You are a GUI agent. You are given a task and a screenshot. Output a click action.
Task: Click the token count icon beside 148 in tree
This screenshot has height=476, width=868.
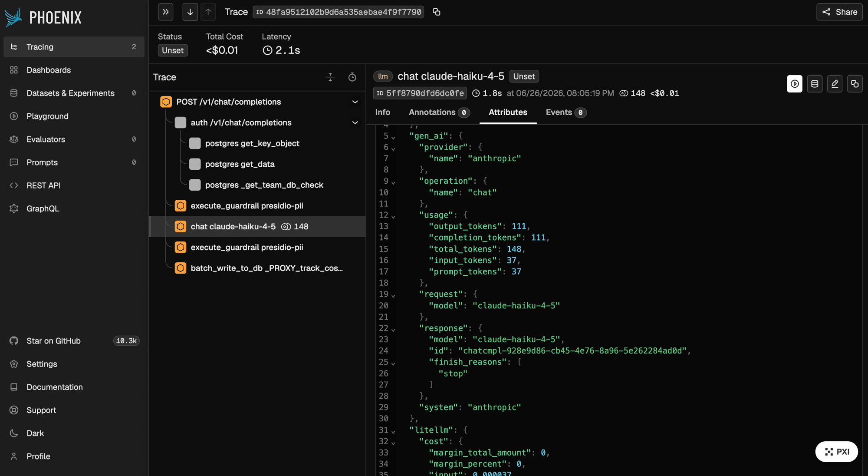click(x=286, y=227)
